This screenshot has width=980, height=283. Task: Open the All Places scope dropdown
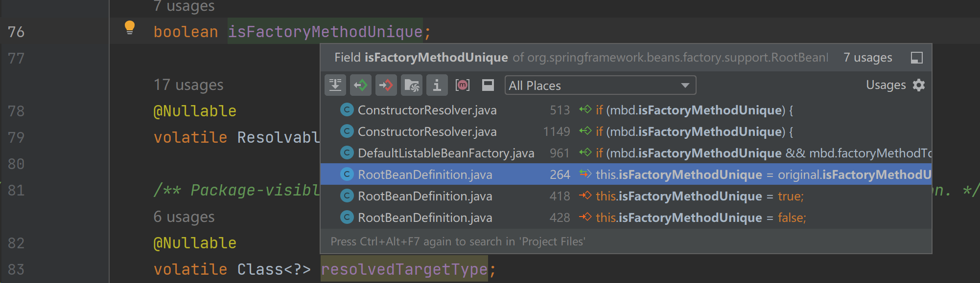(600, 86)
